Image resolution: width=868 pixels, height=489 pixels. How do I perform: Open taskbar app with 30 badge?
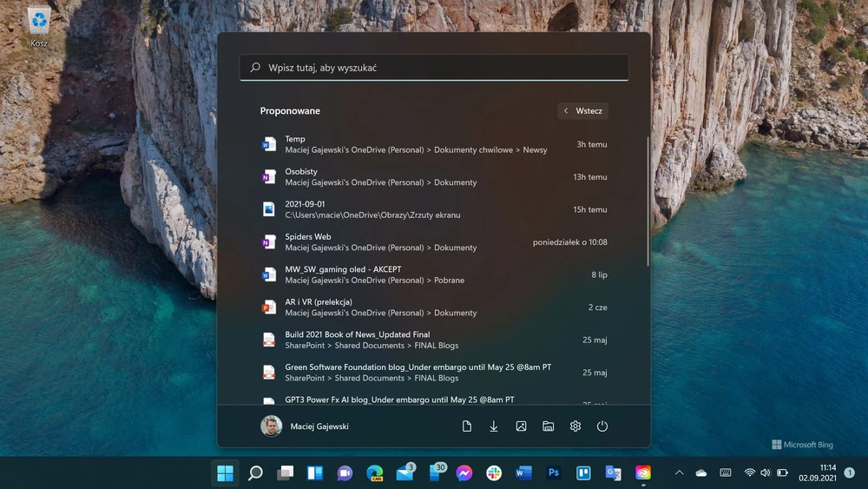[437, 472]
